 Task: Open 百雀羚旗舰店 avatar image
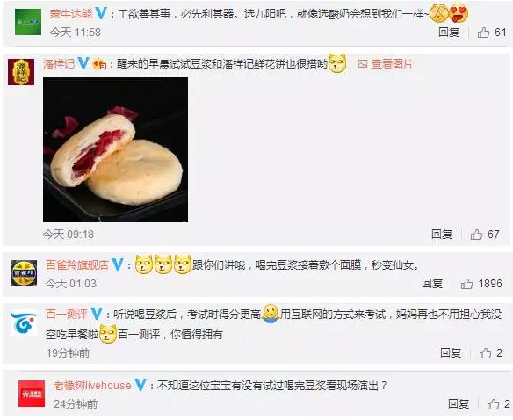[x=24, y=273]
